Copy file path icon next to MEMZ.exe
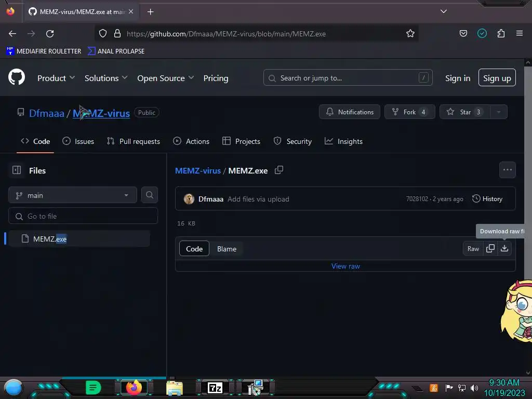Screen dimensions: 532x399 click(279, 170)
